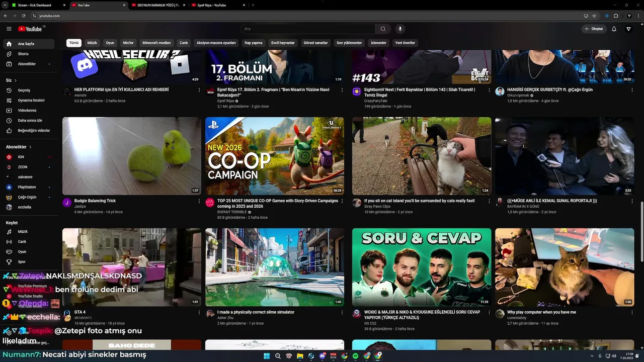Open File Explorer from the taskbar

[300, 356]
